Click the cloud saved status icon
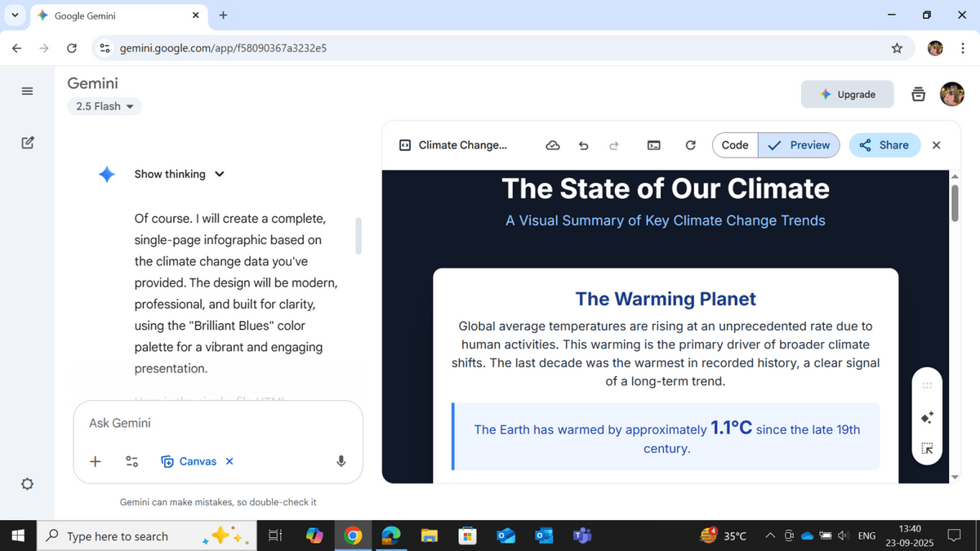 tap(553, 145)
